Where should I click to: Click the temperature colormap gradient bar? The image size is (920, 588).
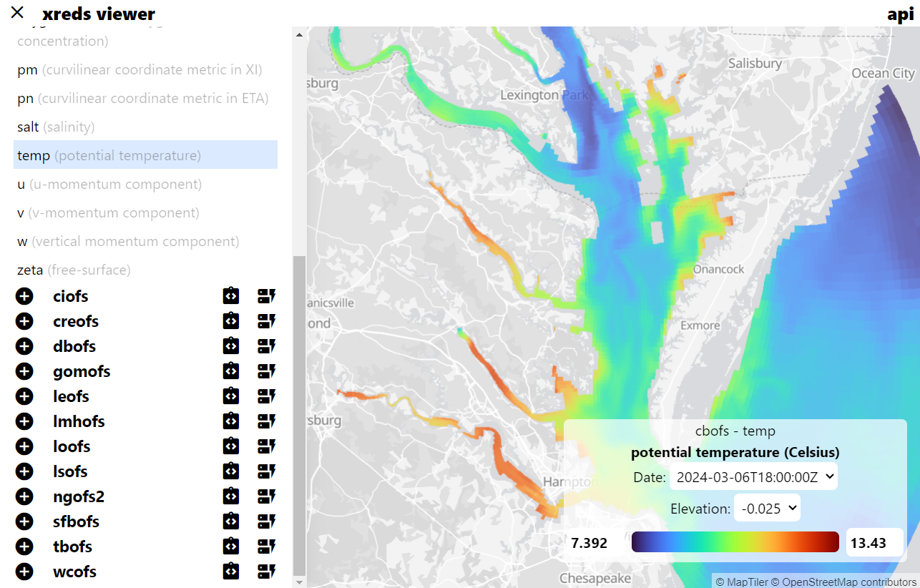(x=735, y=542)
